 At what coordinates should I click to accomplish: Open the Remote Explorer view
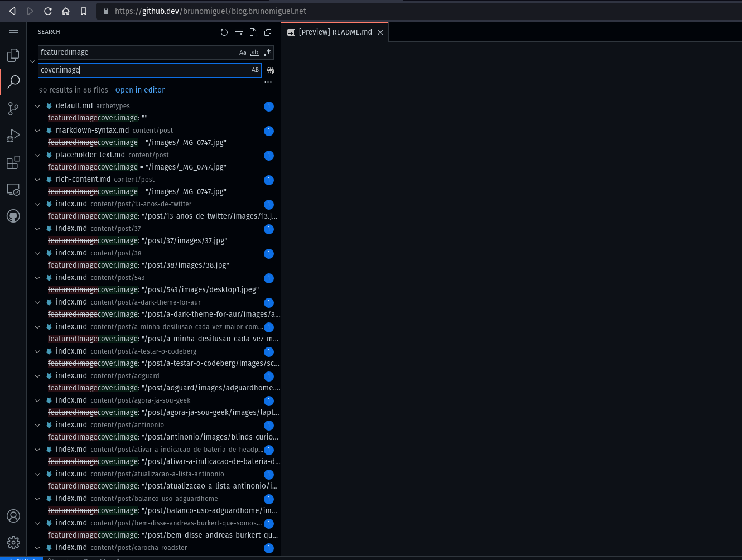pos(13,189)
